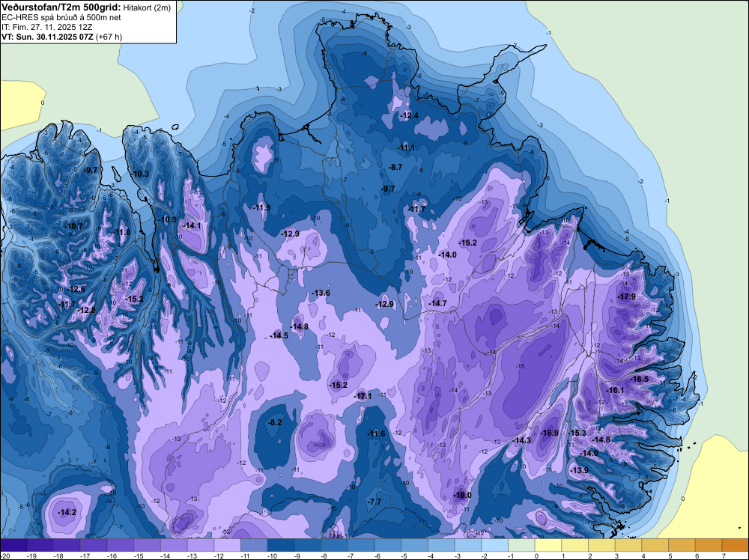Select the -11.8 temperature value
Viewport: 749px width, 560px height.
coord(121,232)
